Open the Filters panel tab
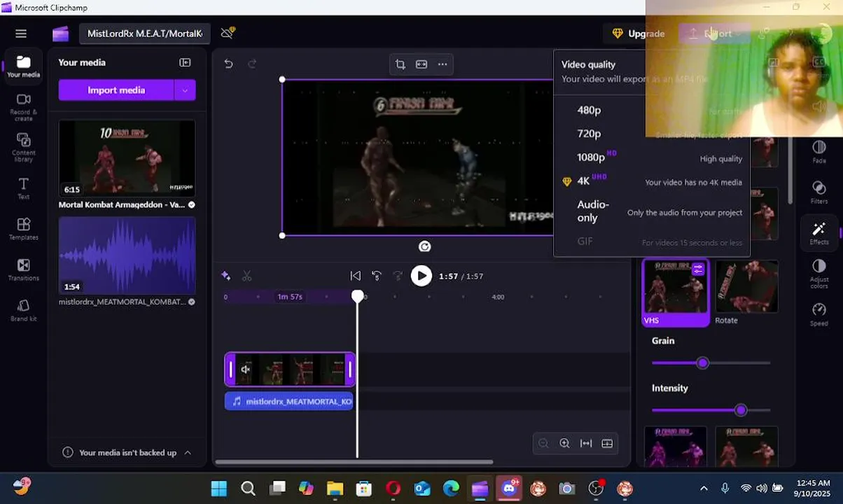 (819, 192)
